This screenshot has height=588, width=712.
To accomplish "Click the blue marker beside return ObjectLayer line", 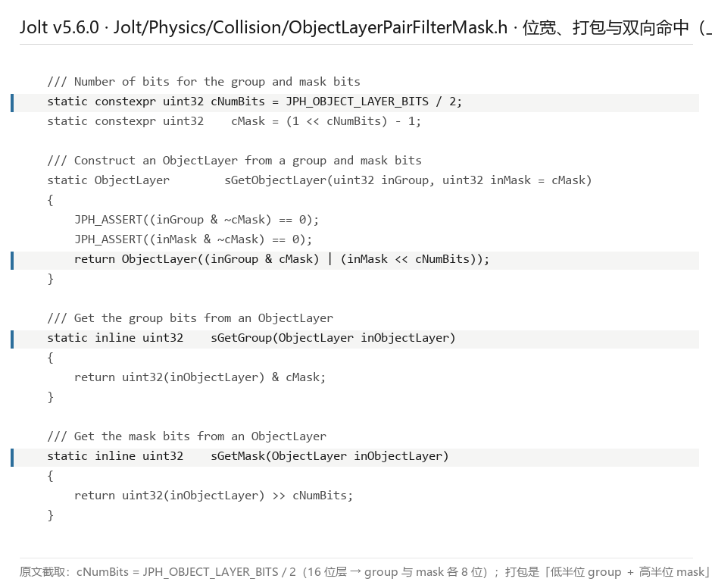I will point(12,261).
